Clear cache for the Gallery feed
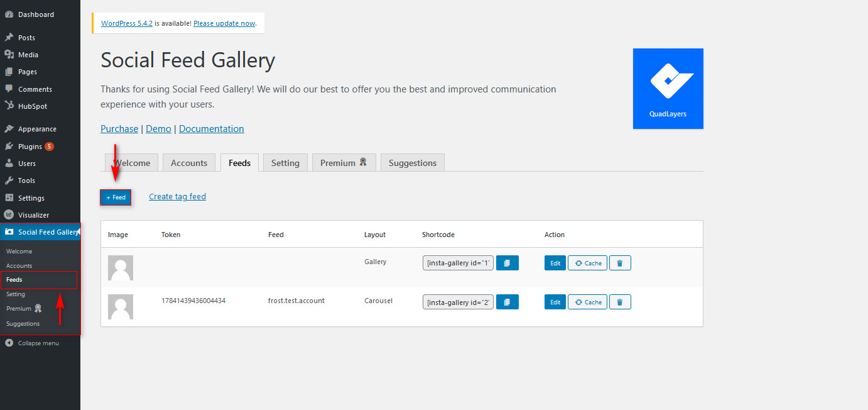Image resolution: width=868 pixels, height=410 pixels. click(587, 263)
